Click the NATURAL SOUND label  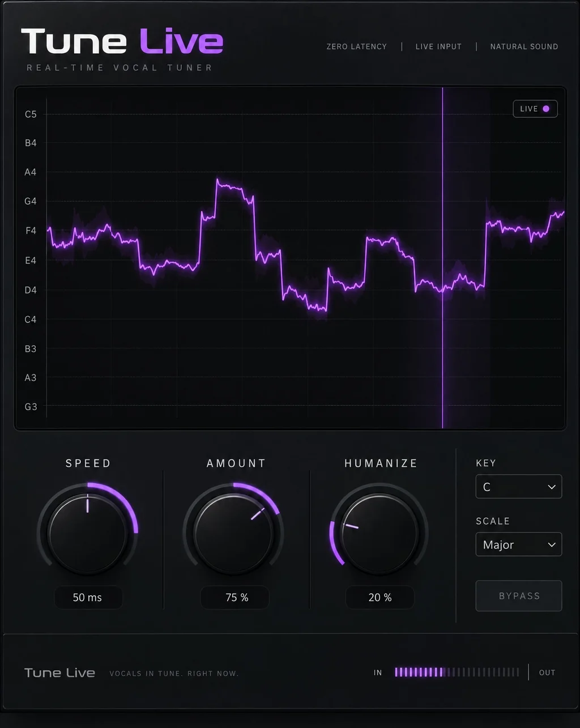coord(524,46)
